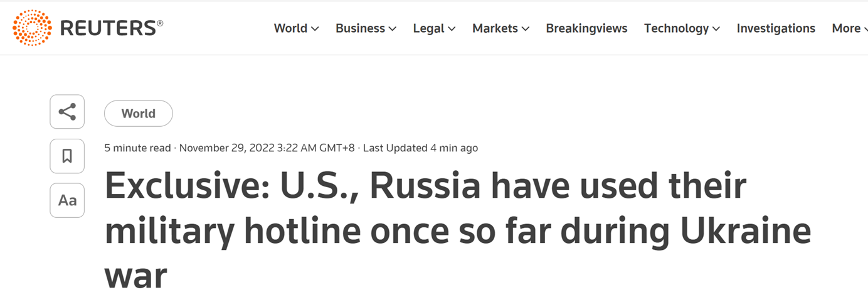
Task: Share this article via share icon
Action: (67, 112)
